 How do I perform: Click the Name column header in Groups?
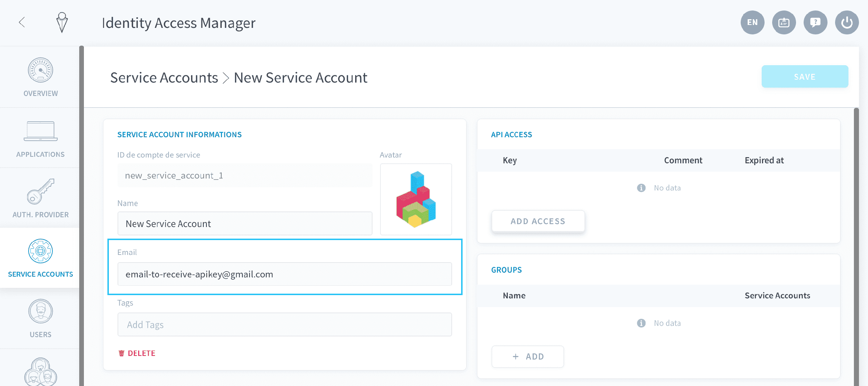click(x=514, y=295)
